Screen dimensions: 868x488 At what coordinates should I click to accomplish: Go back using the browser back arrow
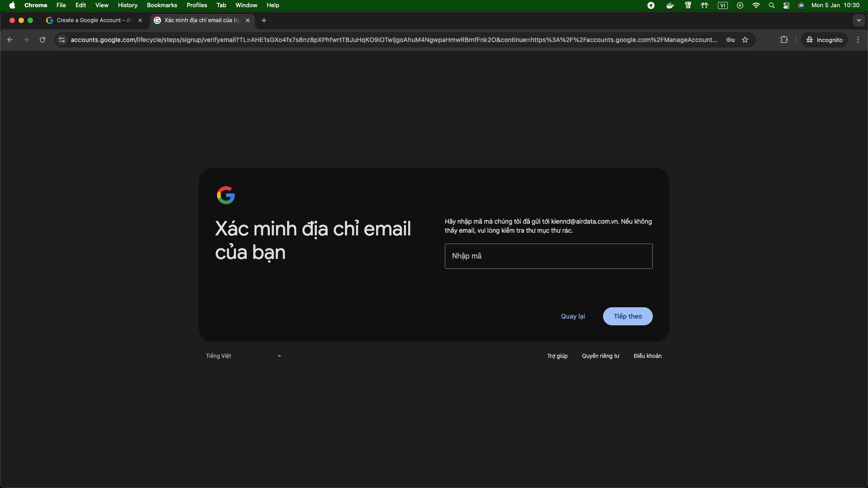10,40
